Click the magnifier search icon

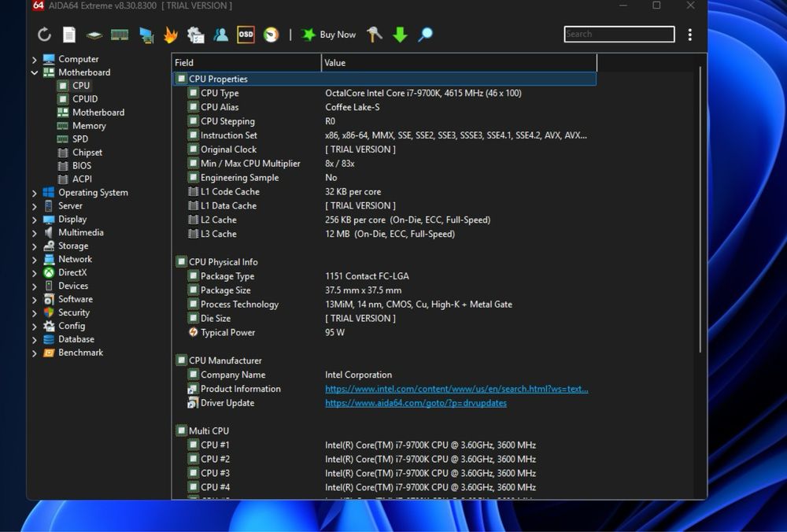click(x=425, y=35)
